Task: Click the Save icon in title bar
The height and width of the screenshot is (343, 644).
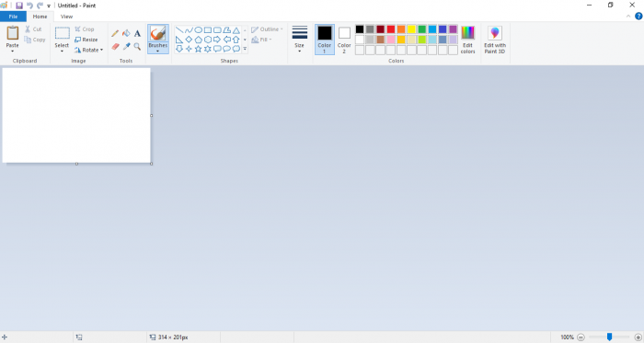Action: [19, 6]
